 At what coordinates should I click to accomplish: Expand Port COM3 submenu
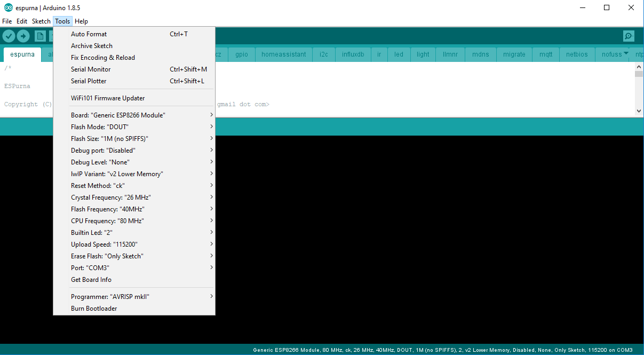pyautogui.click(x=134, y=268)
